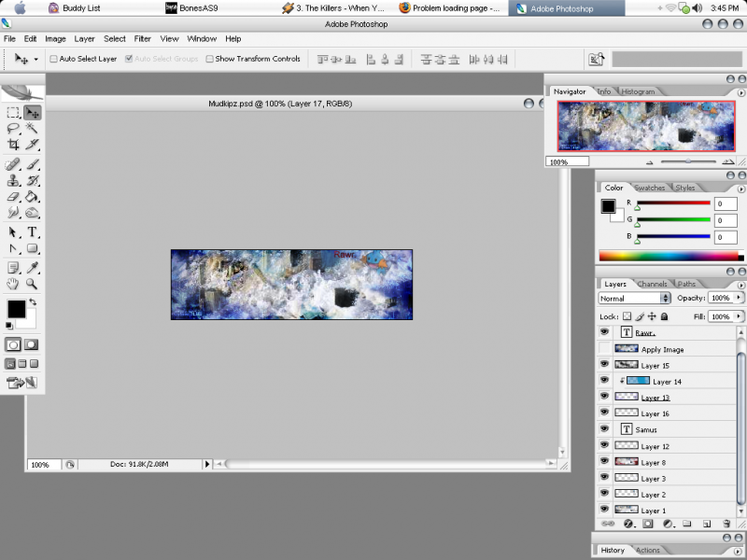Hide Layer 1 visibility eye
This screenshot has width=747, height=560.
(x=604, y=509)
